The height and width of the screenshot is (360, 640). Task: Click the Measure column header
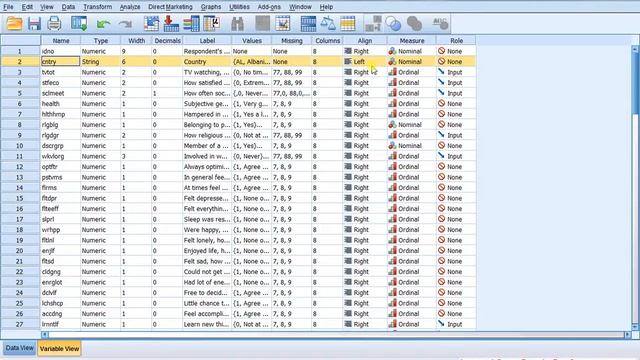pyautogui.click(x=412, y=40)
